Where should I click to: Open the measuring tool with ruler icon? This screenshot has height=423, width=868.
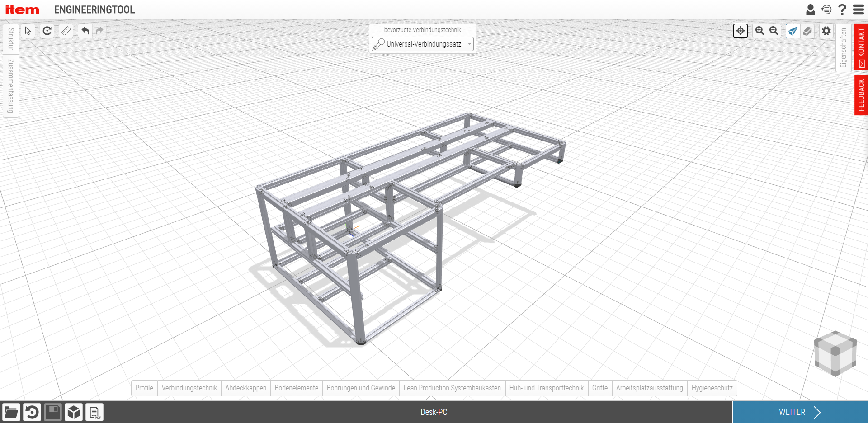click(x=66, y=31)
